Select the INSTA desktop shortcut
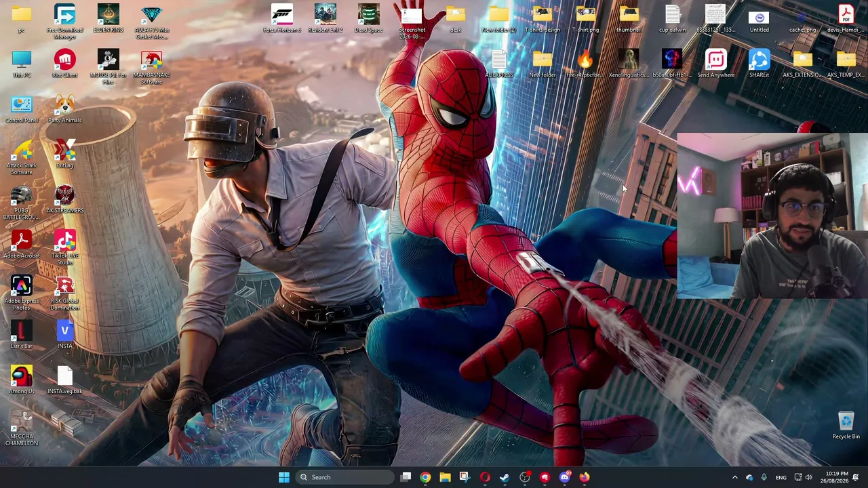 coord(65,335)
